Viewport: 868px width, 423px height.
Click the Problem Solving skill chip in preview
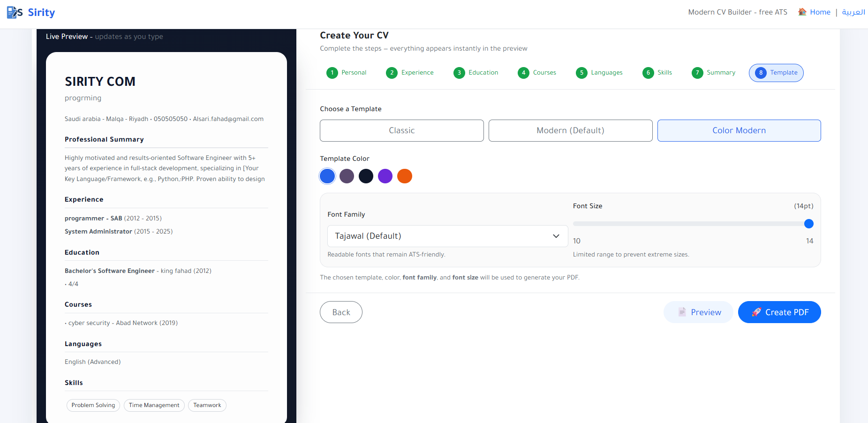coord(93,405)
